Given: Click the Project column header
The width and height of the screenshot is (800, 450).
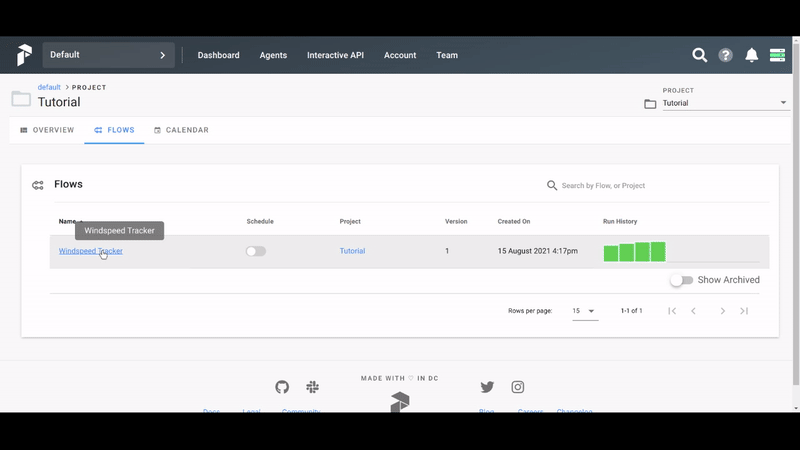Looking at the screenshot, I should [350, 221].
